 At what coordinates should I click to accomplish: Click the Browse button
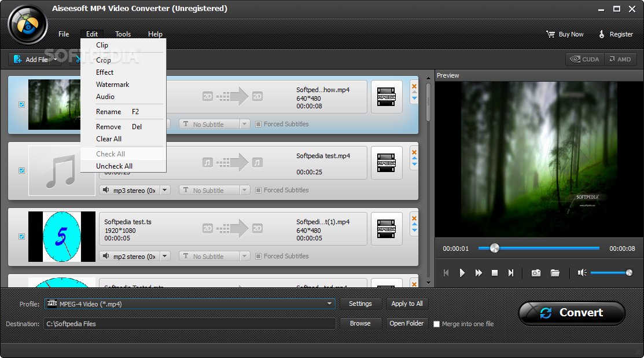point(360,323)
